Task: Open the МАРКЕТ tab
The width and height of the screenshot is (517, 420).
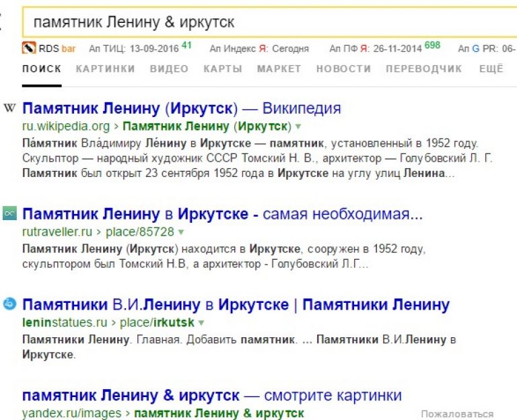Action: click(279, 69)
